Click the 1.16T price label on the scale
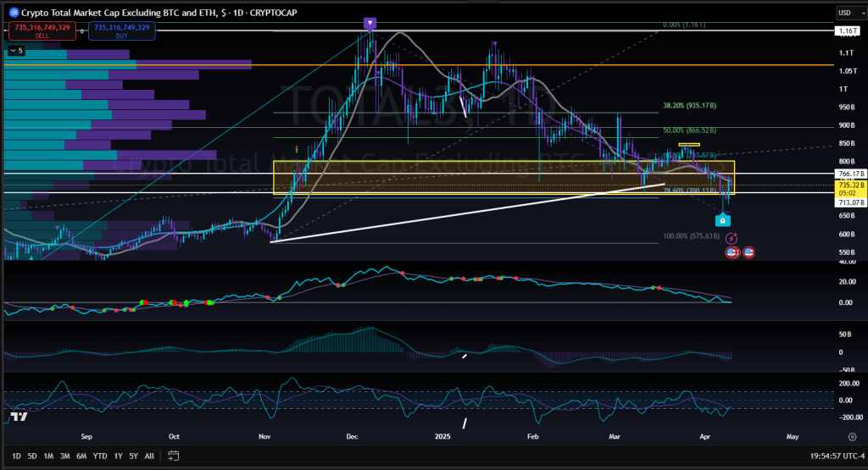The image size is (868, 470). (849, 31)
